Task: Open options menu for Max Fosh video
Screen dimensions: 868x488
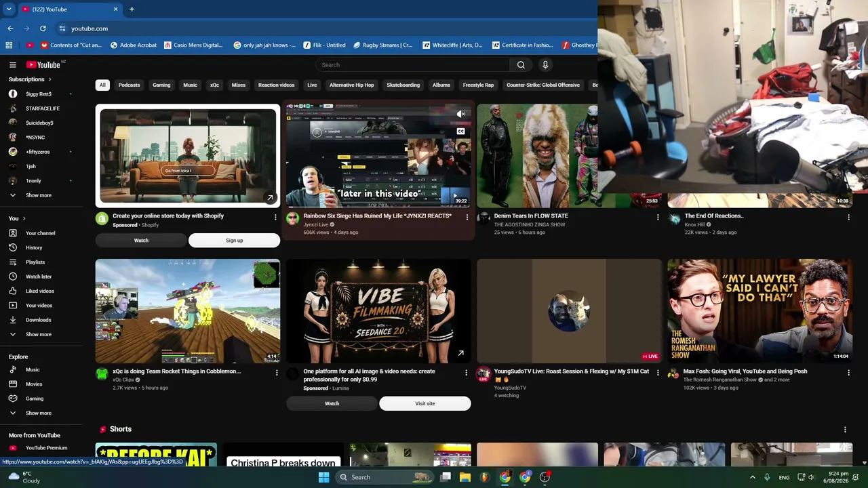Action: coord(848,373)
